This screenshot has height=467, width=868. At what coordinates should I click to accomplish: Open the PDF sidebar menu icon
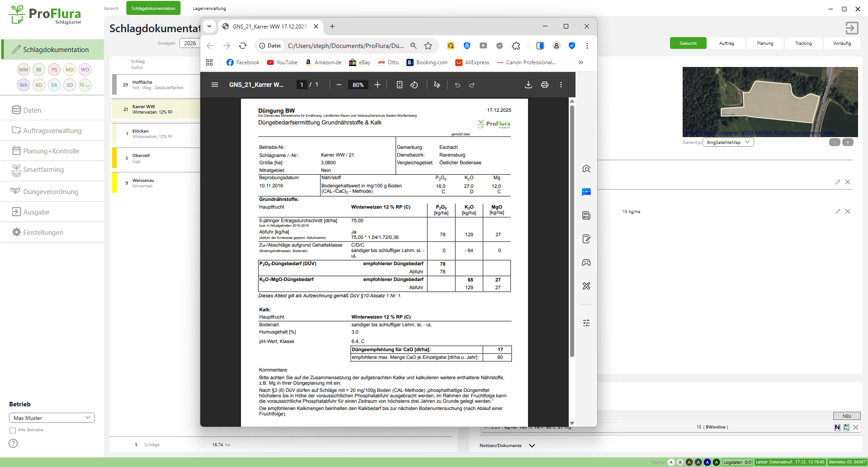(215, 85)
